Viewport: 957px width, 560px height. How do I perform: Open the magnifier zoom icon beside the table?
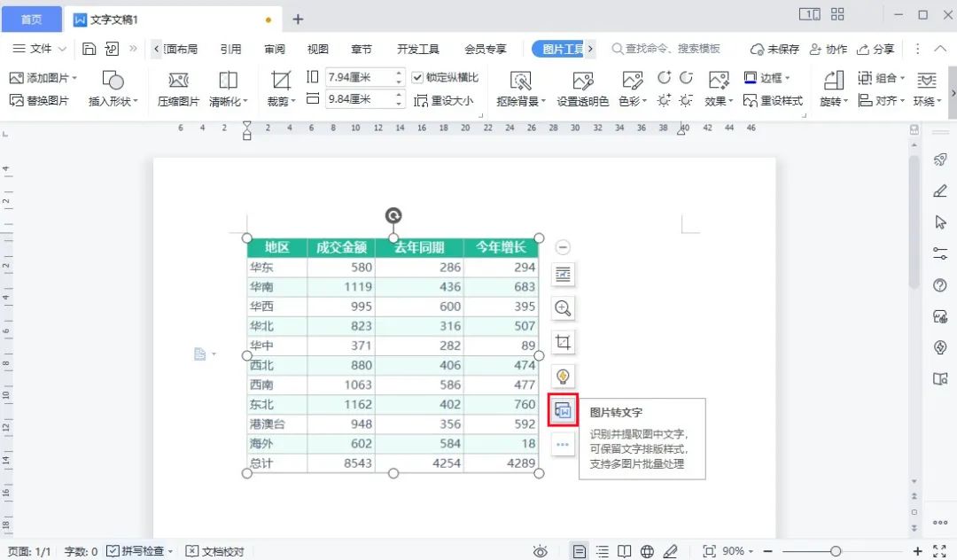pos(562,307)
